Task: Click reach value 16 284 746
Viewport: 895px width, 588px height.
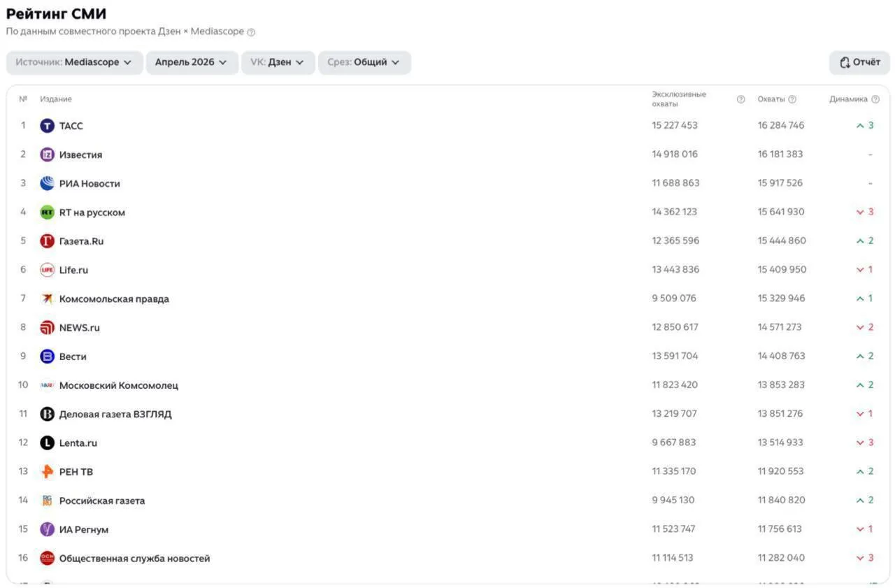Action: tap(781, 126)
